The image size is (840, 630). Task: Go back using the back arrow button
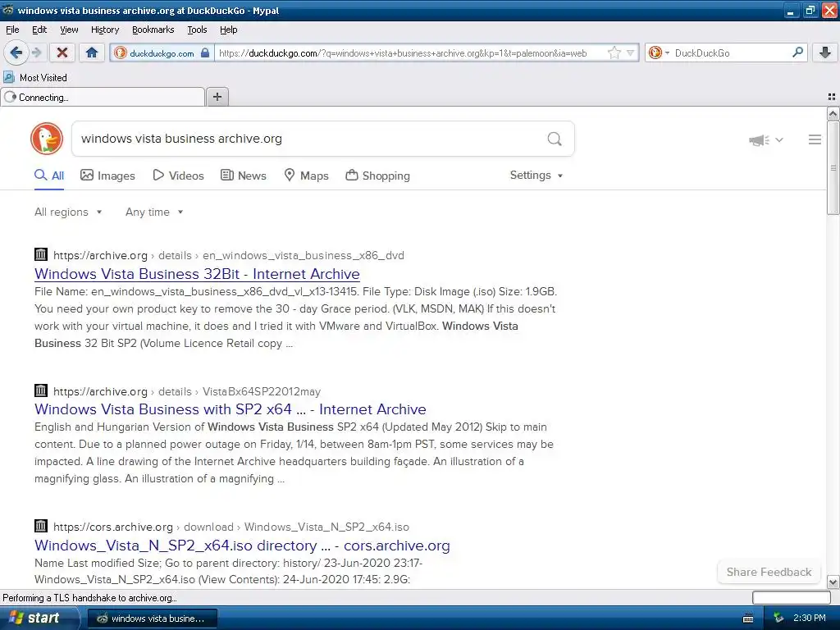(16, 52)
